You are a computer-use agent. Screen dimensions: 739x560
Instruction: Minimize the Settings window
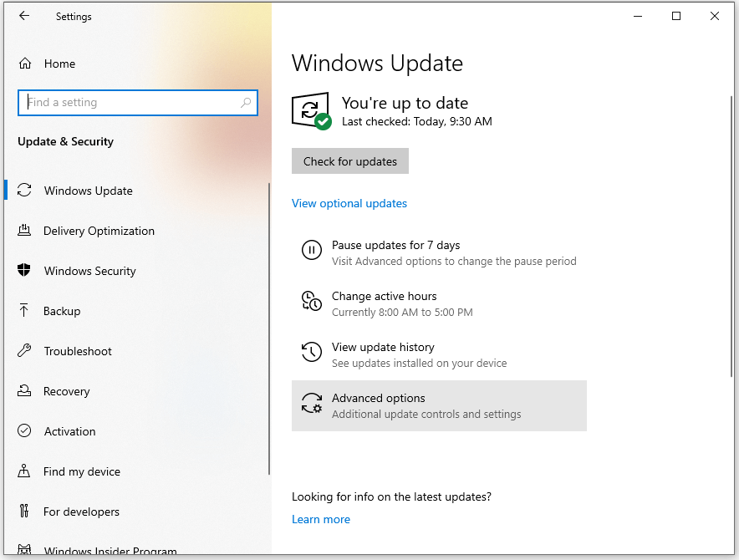coord(638,16)
